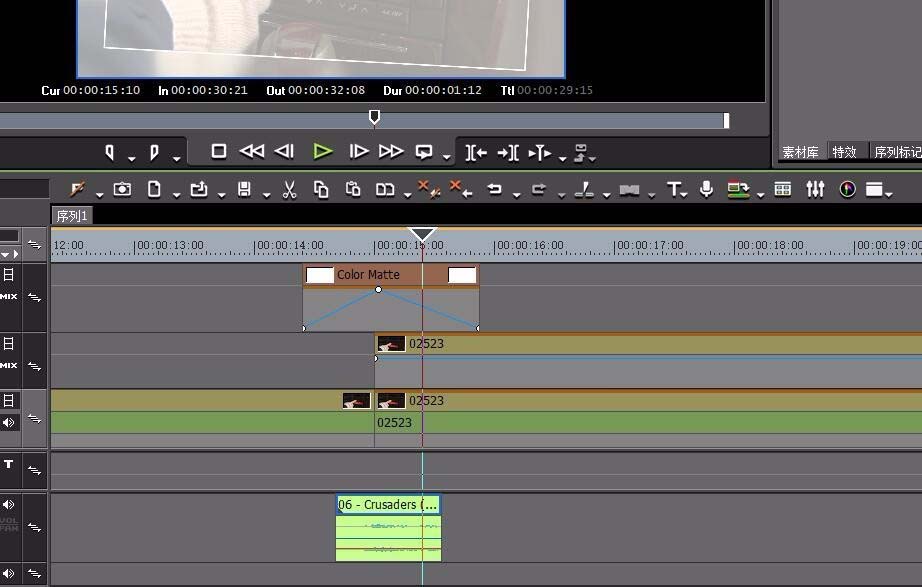Screen dimensions: 922x587
Task: Toggle audio mute on the 02523 track
Action: pyautogui.click(x=8, y=422)
